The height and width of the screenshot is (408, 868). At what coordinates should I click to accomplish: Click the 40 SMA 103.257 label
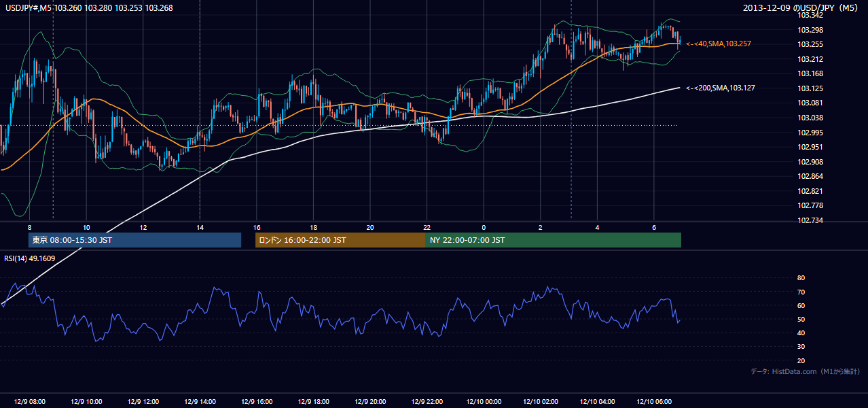click(x=719, y=44)
